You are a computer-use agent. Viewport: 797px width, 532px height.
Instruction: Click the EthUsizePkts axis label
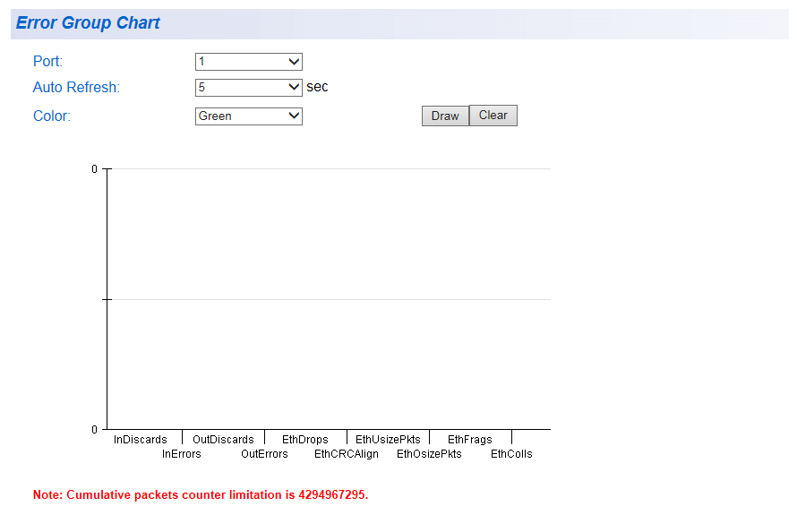click(388, 440)
